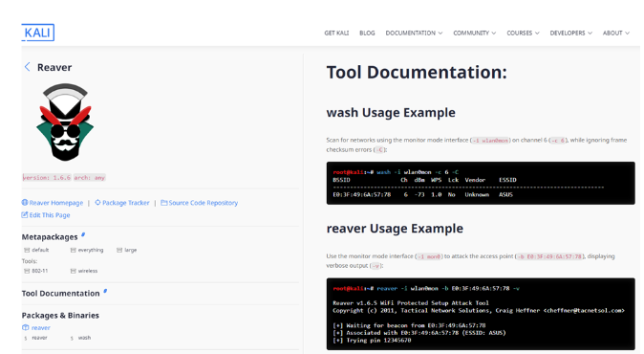Click the 'wash Usage Example' heading

tap(391, 113)
